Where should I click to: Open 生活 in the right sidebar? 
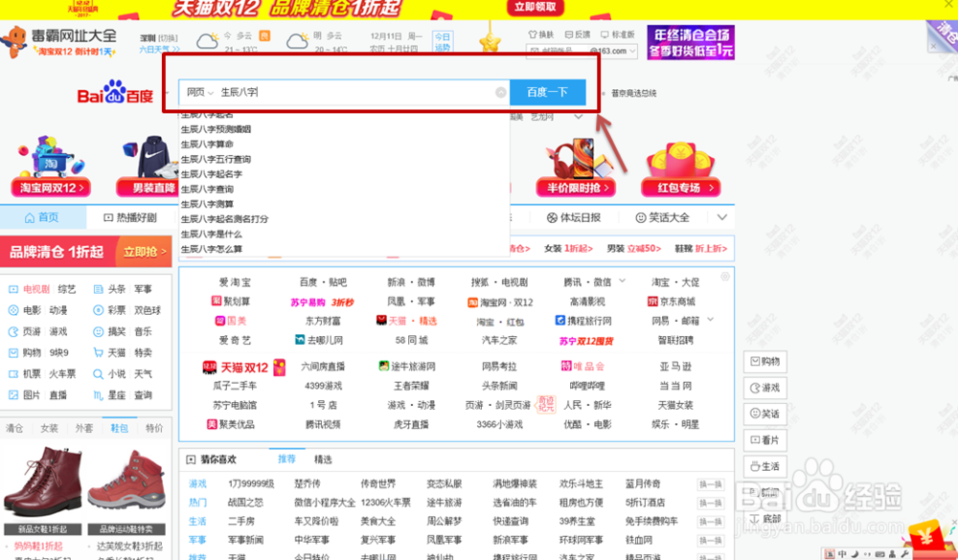click(764, 466)
